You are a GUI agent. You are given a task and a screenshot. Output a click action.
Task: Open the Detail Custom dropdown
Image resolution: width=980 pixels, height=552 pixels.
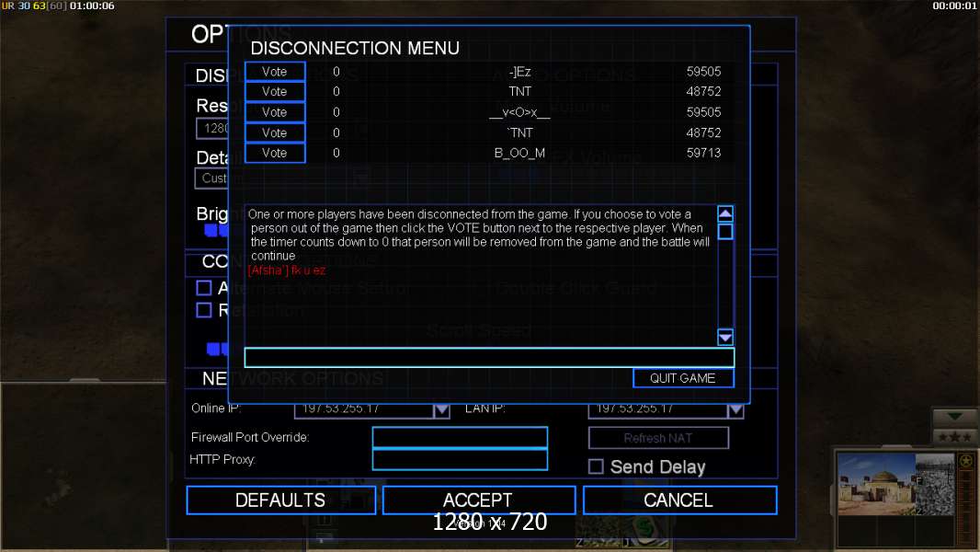click(211, 178)
